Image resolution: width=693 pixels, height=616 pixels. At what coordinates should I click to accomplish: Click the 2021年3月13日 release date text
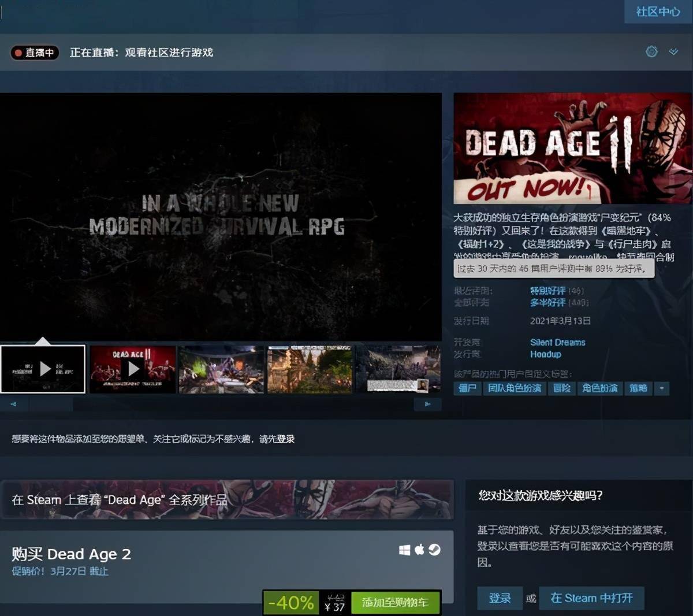coord(560,321)
